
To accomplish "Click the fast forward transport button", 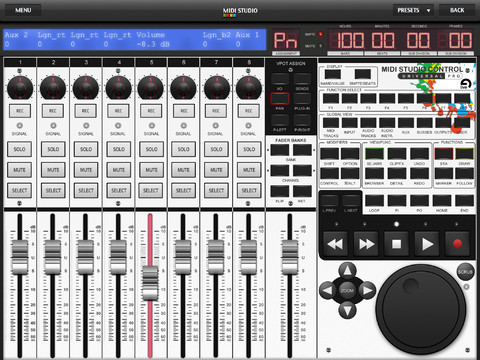I will [x=366, y=244].
